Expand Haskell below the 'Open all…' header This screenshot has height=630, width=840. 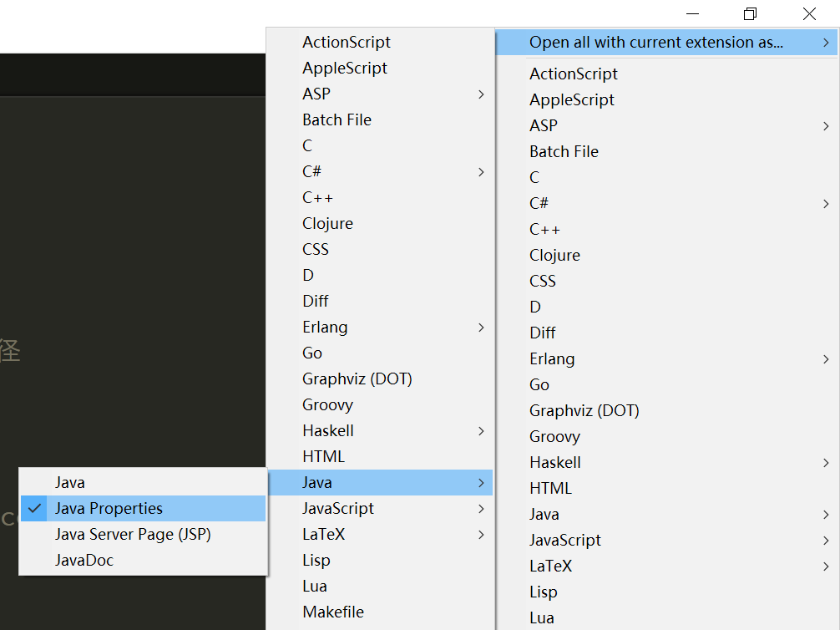click(x=666, y=462)
